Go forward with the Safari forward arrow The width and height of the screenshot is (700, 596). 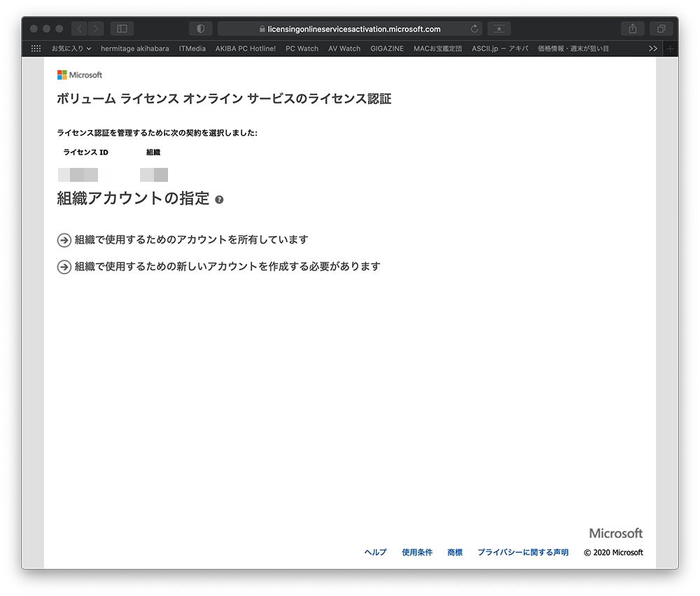(96, 29)
